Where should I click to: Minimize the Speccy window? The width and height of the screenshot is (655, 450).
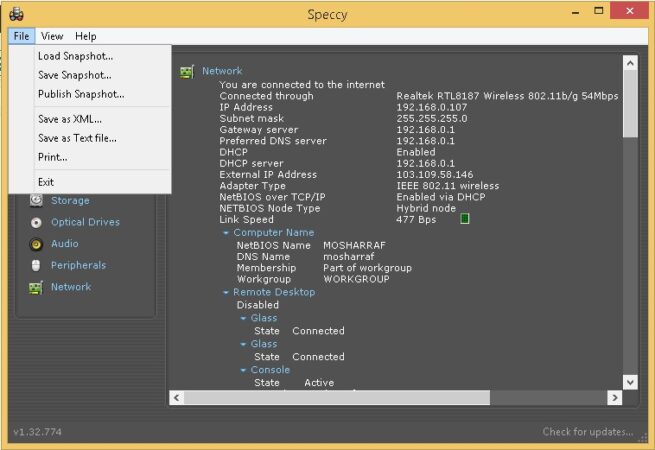pos(576,12)
